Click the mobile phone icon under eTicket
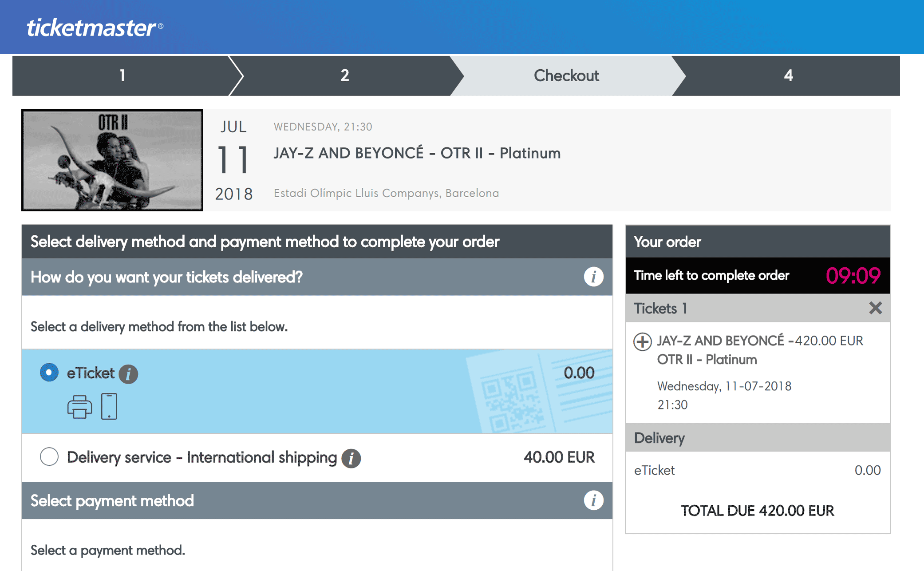The width and height of the screenshot is (924, 571). pos(109,406)
